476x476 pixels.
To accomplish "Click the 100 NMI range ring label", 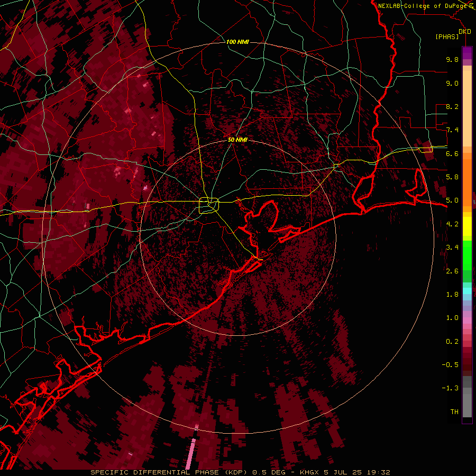I will click(237, 42).
